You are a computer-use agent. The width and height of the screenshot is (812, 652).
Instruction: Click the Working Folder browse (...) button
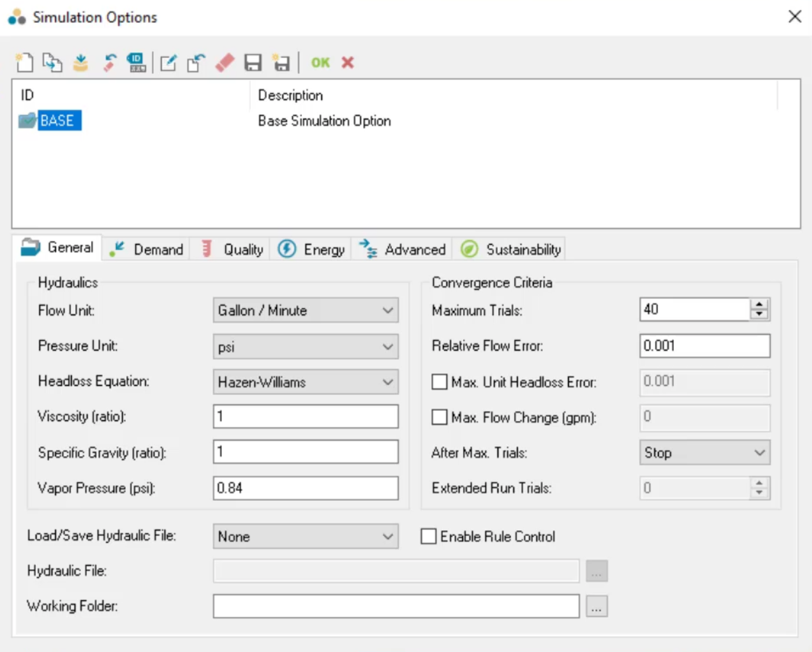pos(596,606)
